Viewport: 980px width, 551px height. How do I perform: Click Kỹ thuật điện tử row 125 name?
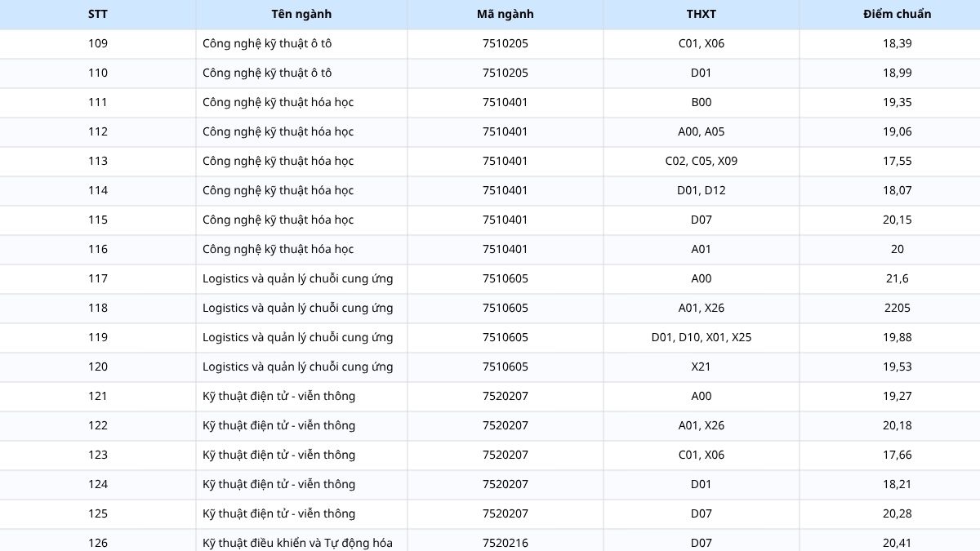tap(279, 513)
